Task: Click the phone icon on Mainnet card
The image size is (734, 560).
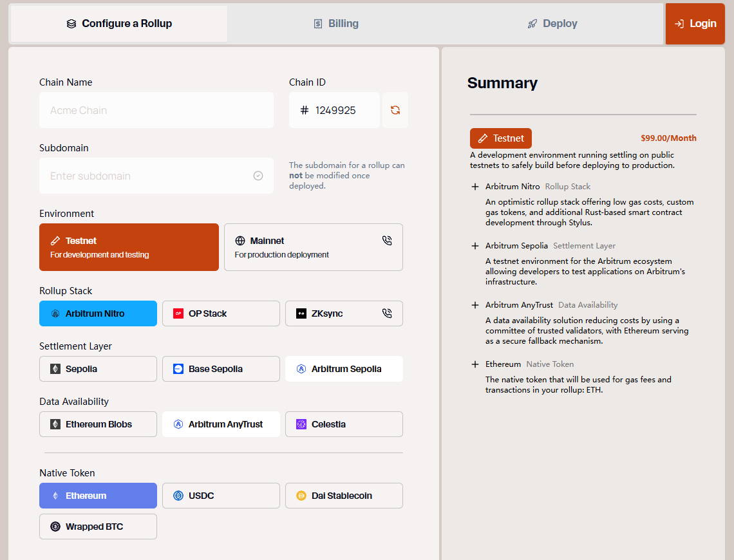Action: click(387, 241)
